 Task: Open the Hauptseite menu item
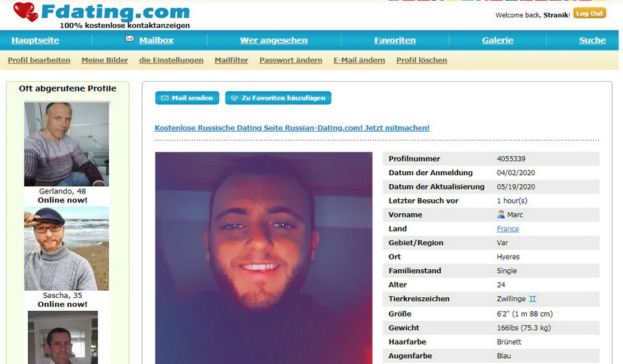pos(35,40)
